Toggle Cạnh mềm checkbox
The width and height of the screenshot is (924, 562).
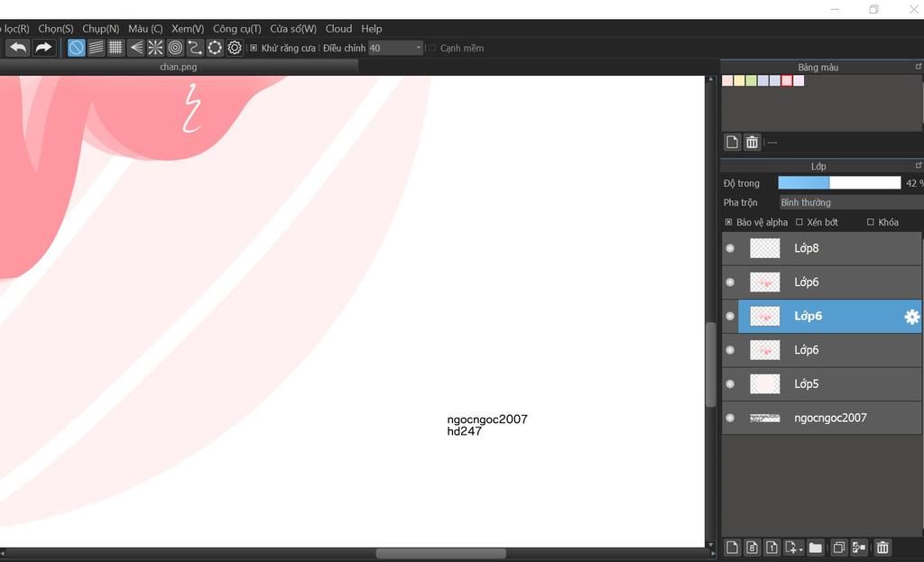(432, 48)
